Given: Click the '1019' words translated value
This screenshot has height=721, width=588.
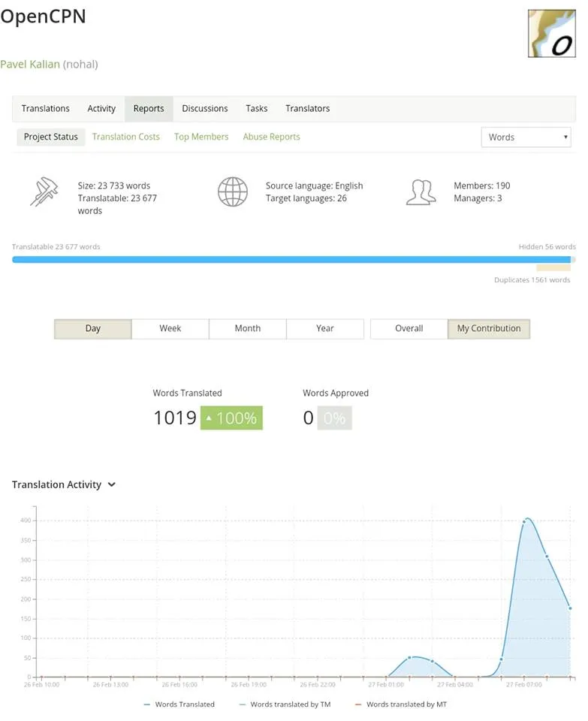Looking at the screenshot, I should coord(175,418).
